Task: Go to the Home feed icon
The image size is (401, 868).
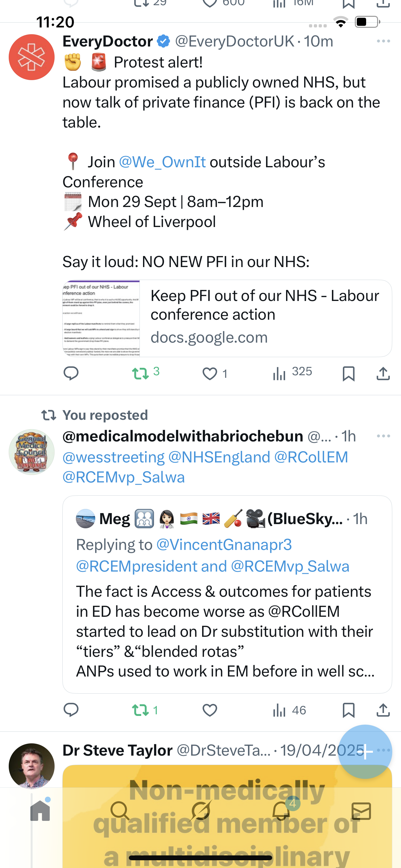Action: click(40, 811)
